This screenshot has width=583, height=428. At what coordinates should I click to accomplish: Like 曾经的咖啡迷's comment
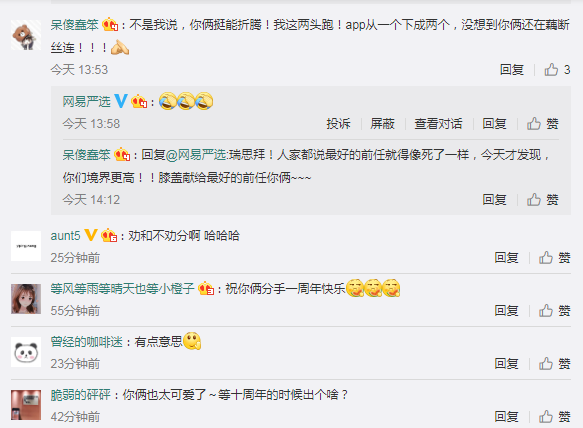pos(554,363)
